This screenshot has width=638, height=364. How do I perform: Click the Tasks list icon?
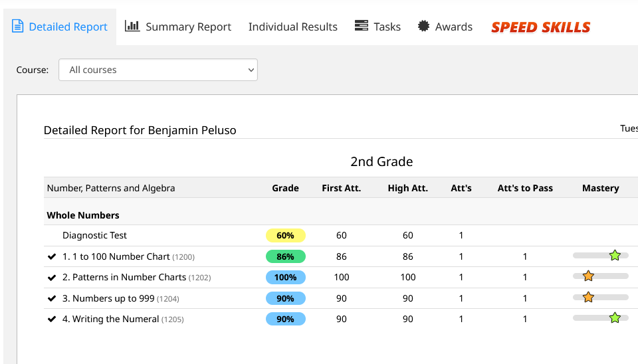(x=362, y=26)
